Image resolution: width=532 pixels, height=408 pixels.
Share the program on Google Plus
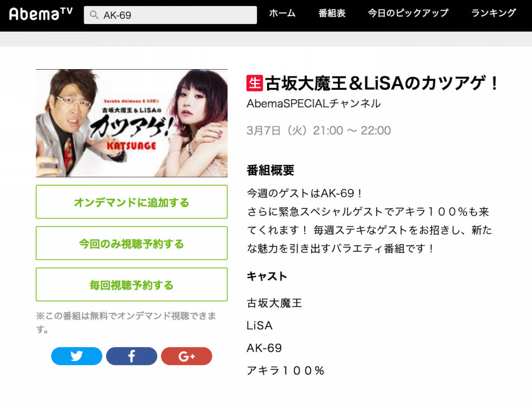click(x=187, y=356)
